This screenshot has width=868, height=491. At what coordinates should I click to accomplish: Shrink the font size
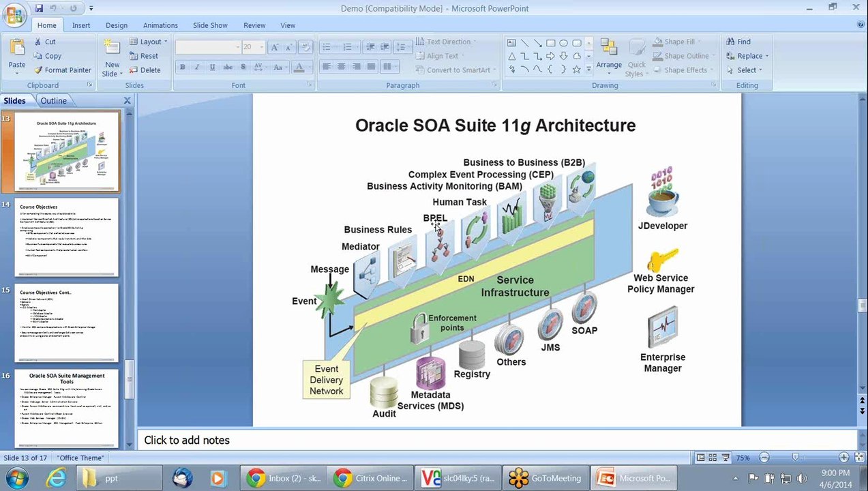click(288, 47)
